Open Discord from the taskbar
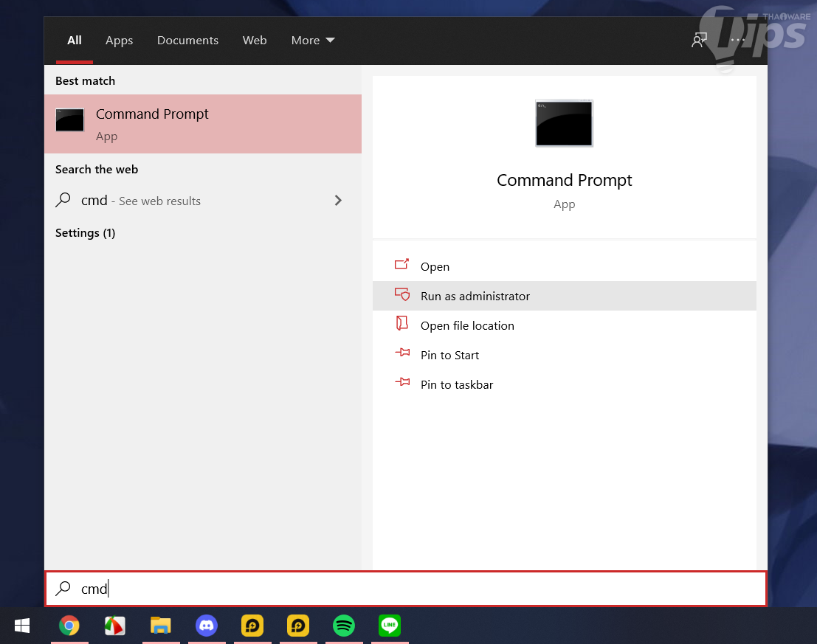This screenshot has height=644, width=817. tap(207, 626)
